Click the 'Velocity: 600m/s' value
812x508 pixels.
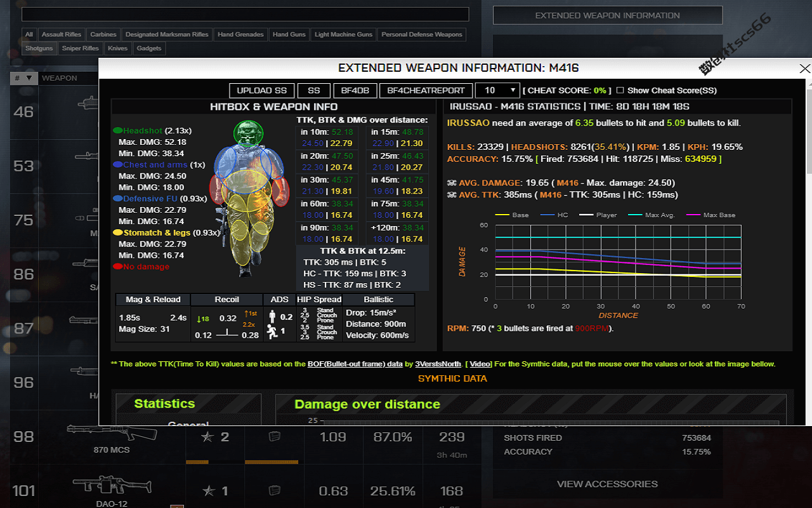tap(377, 335)
